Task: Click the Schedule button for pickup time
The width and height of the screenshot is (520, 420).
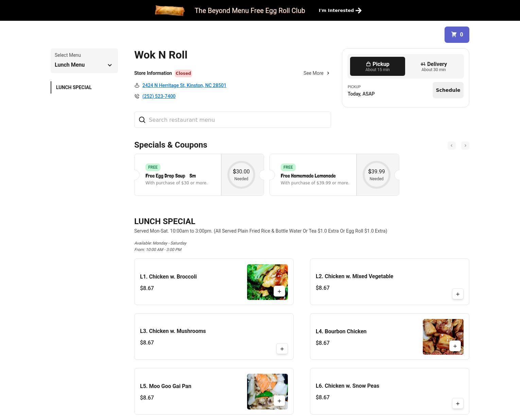Action: pos(448,90)
